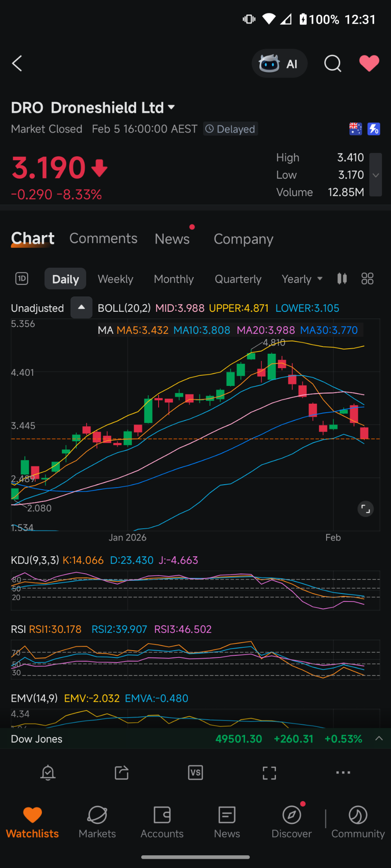
Task: Tap the back arrow icon
Action: [17, 64]
